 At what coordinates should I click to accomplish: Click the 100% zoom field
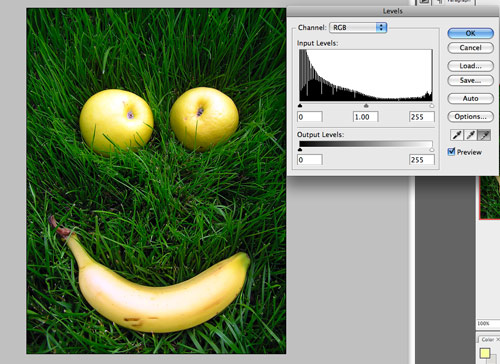click(487, 323)
